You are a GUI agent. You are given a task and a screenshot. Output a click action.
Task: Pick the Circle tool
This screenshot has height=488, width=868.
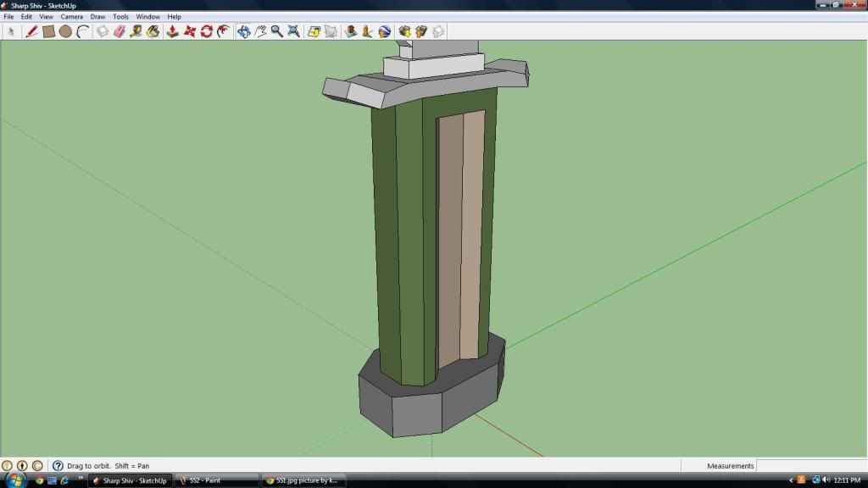(65, 31)
